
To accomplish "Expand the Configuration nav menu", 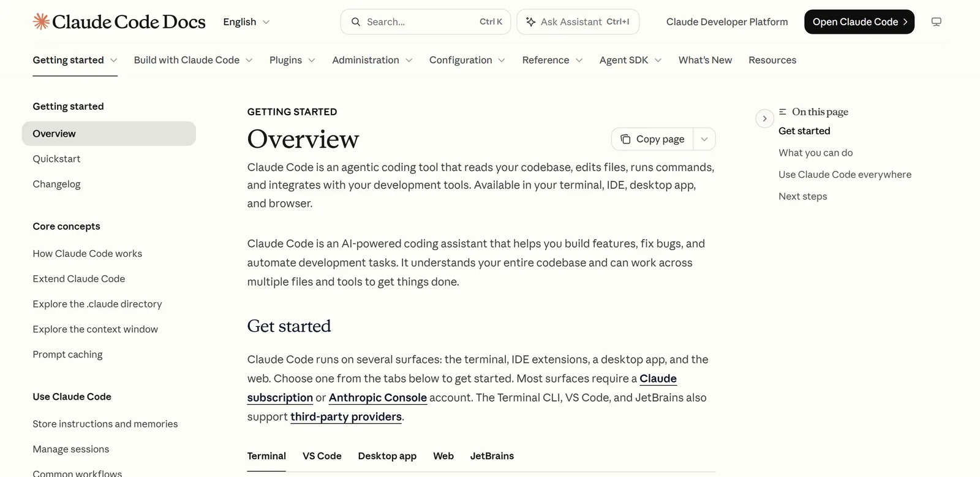I will (x=467, y=60).
